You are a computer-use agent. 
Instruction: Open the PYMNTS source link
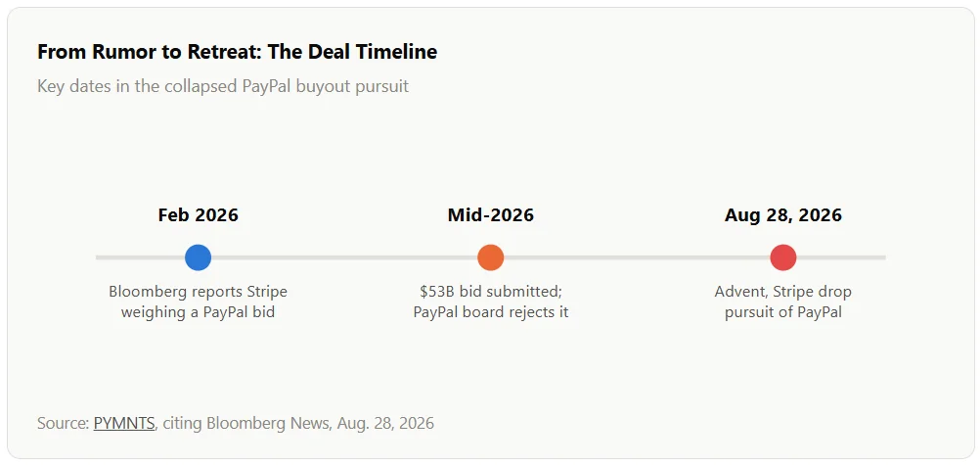pos(124,423)
